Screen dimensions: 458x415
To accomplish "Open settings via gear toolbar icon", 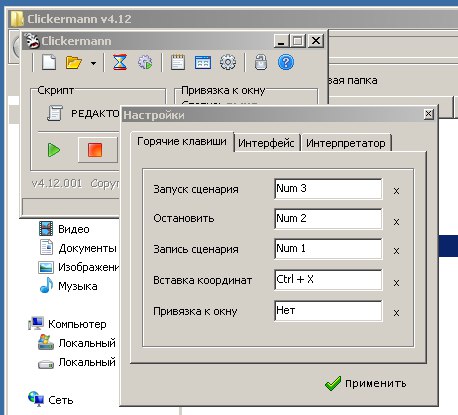I will tap(228, 62).
